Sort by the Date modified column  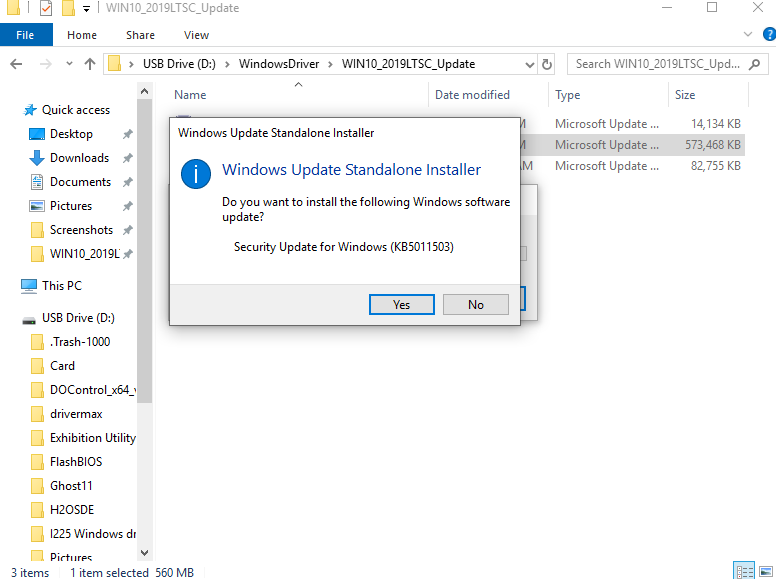pos(472,95)
